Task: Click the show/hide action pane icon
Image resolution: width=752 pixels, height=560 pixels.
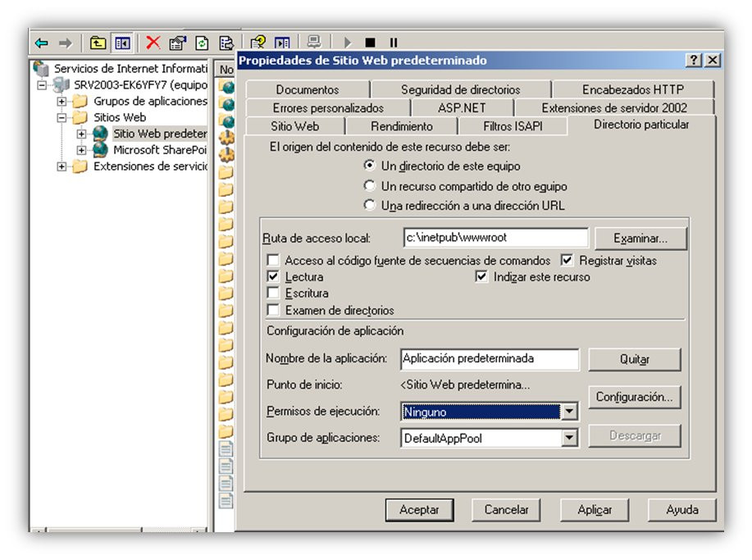Action: 282,43
